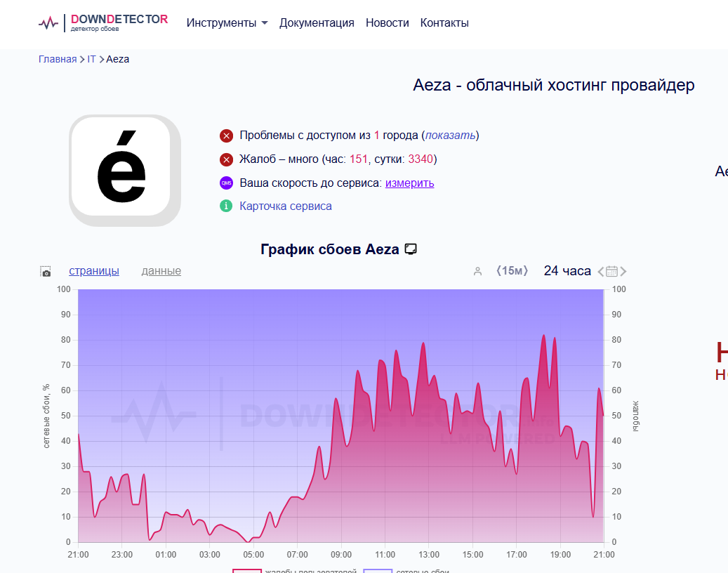The height and width of the screenshot is (573, 728).
Task: Click the monitor icon beside График сбоев Aeza
Action: click(x=411, y=249)
